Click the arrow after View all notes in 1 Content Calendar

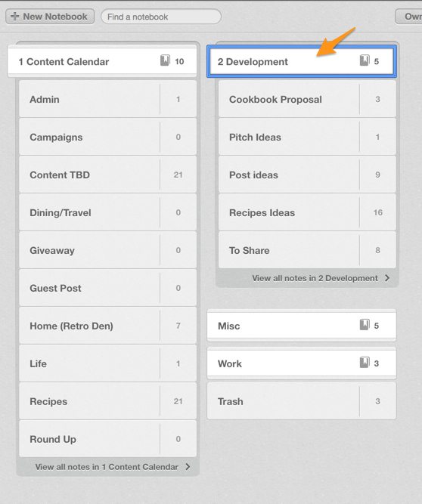(x=188, y=467)
